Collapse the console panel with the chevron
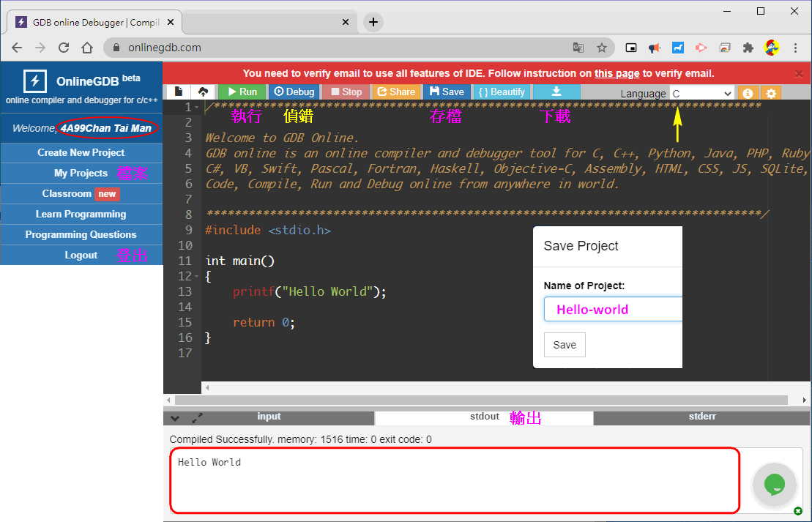This screenshot has width=812, height=522. 175,418
